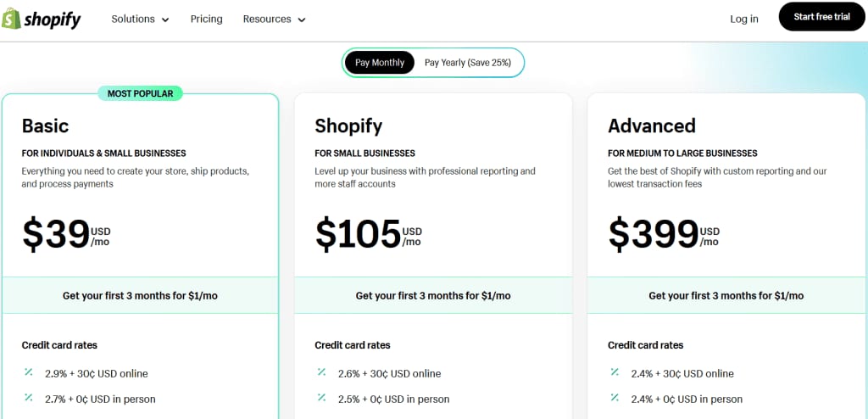Image resolution: width=868 pixels, height=419 pixels.
Task: Open the Pricing page link
Action: pos(207,20)
